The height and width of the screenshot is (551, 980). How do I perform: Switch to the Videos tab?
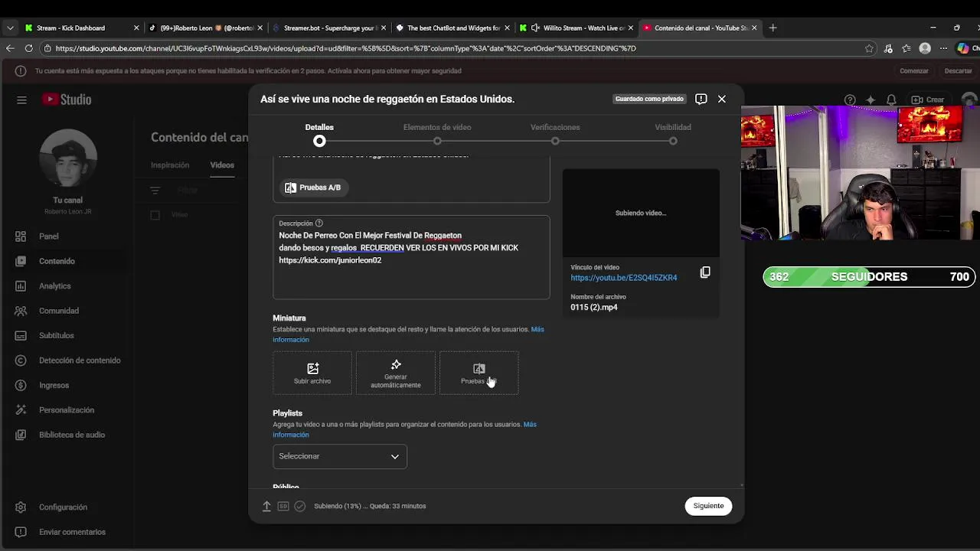click(x=222, y=165)
